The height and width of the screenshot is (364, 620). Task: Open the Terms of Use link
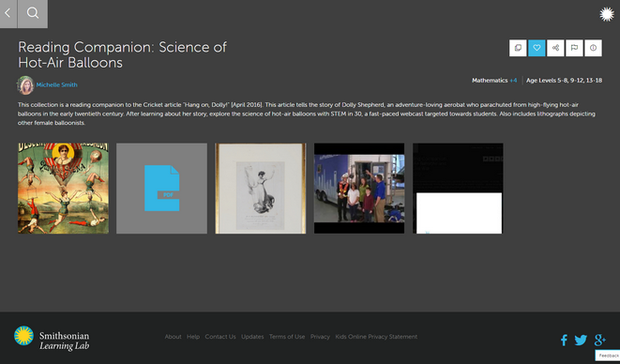[x=287, y=337]
